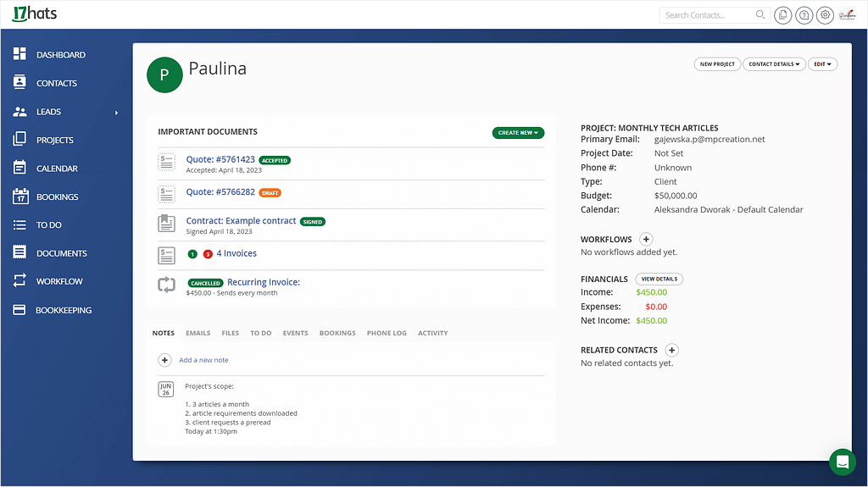868x487 pixels.
Task: Click the $50,000.00 budget value
Action: click(x=676, y=196)
